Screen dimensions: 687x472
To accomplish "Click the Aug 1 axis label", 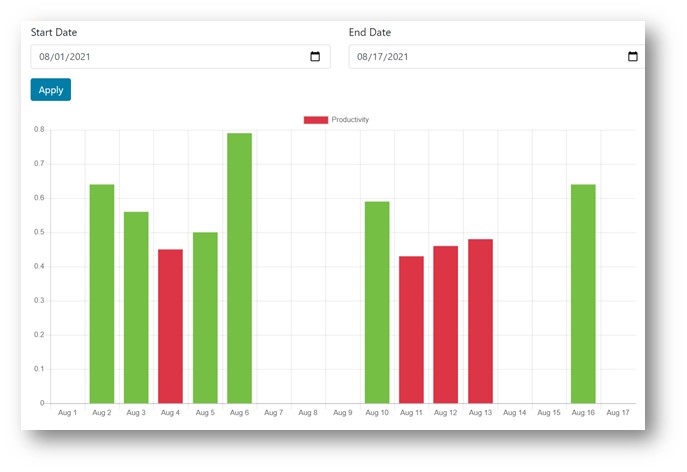I will [68, 412].
